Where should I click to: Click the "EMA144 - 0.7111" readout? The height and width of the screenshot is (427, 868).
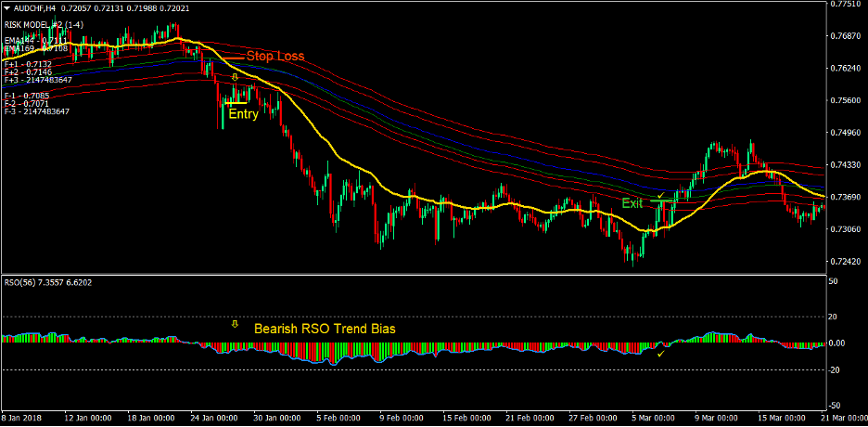coord(35,41)
